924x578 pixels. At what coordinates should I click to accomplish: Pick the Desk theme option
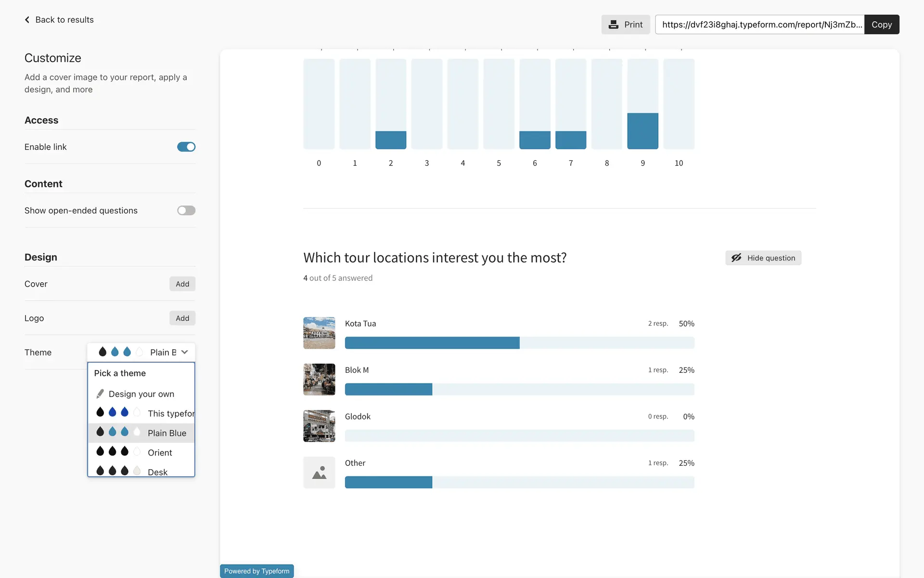click(x=157, y=472)
